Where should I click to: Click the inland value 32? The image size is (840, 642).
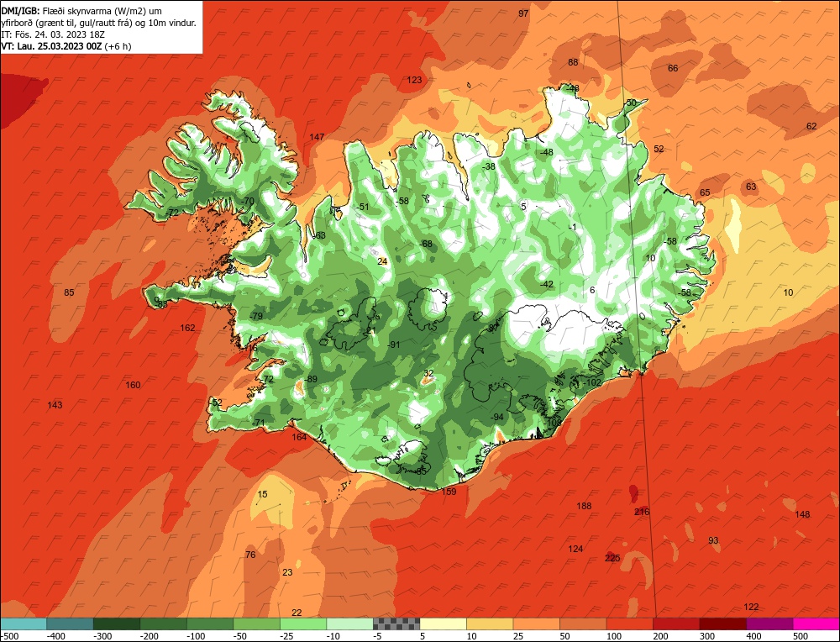coord(428,373)
